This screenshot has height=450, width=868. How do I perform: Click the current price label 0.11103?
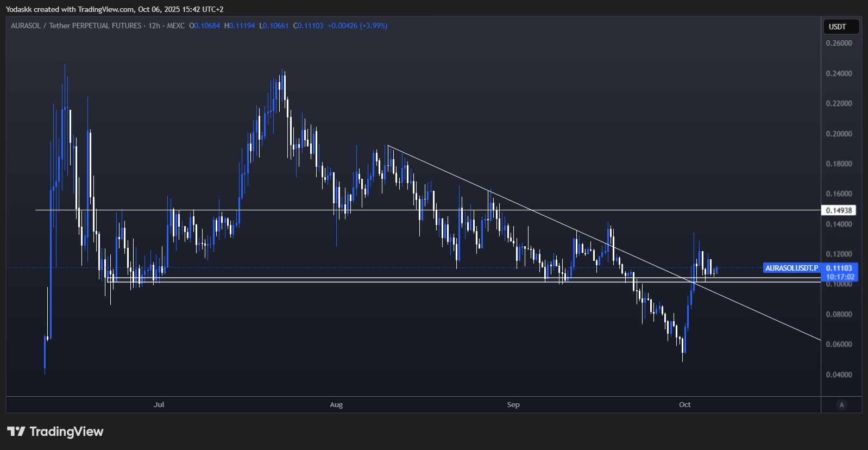point(839,268)
